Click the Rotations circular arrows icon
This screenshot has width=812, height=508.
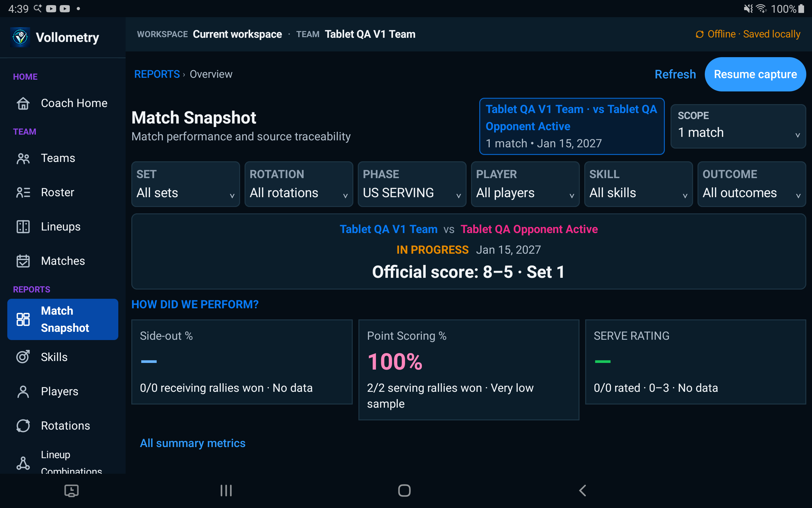[x=23, y=426]
